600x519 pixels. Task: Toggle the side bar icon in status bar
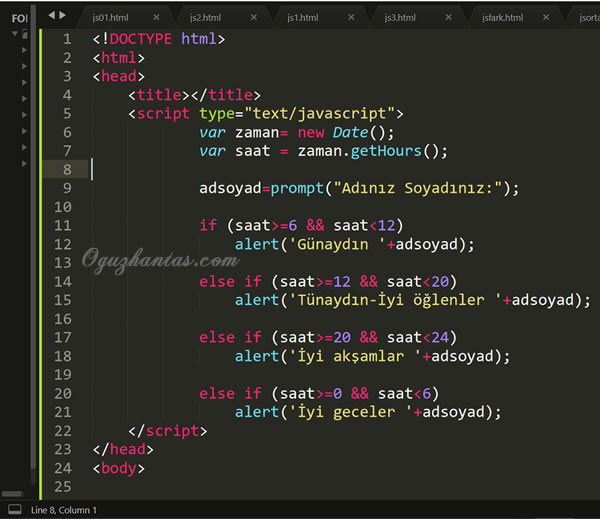(15, 509)
